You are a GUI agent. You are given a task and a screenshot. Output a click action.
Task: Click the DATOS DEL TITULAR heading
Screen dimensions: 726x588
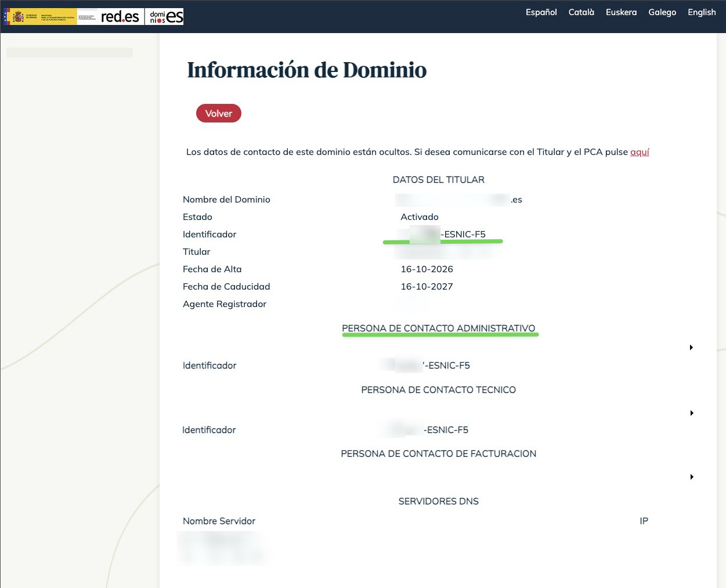pyautogui.click(x=438, y=180)
